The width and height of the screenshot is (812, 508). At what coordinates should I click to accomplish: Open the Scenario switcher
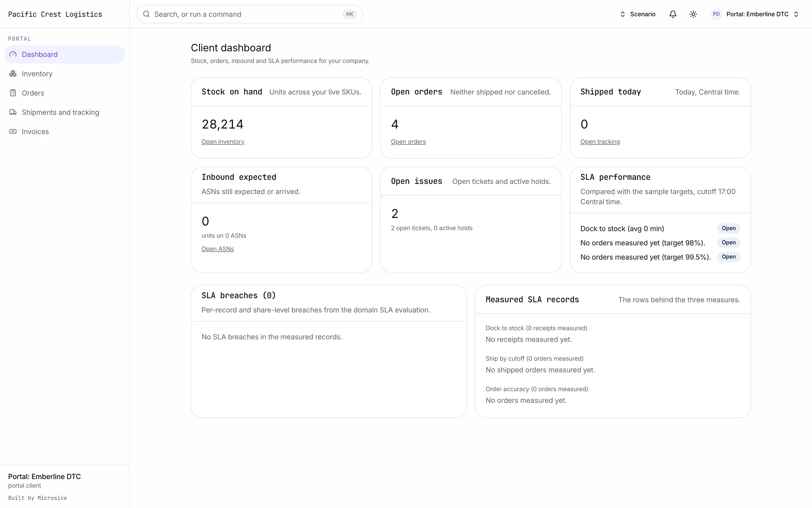point(637,14)
